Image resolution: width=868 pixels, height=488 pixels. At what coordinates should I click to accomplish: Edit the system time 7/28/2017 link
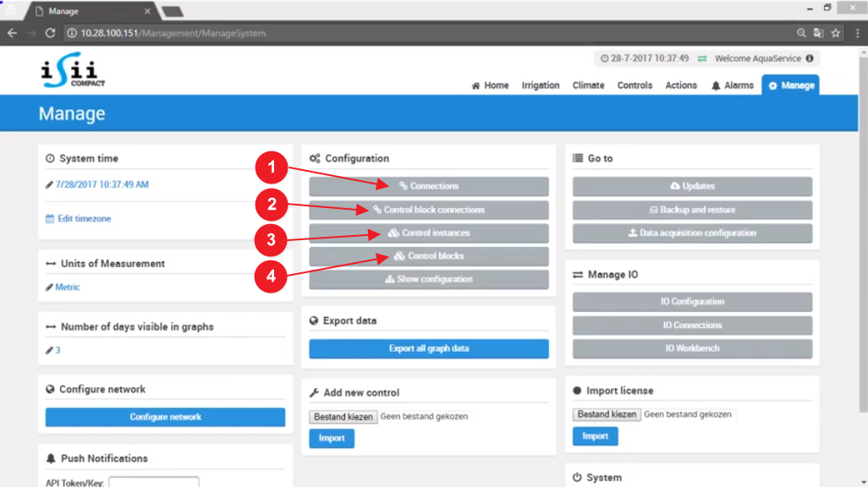click(x=102, y=185)
